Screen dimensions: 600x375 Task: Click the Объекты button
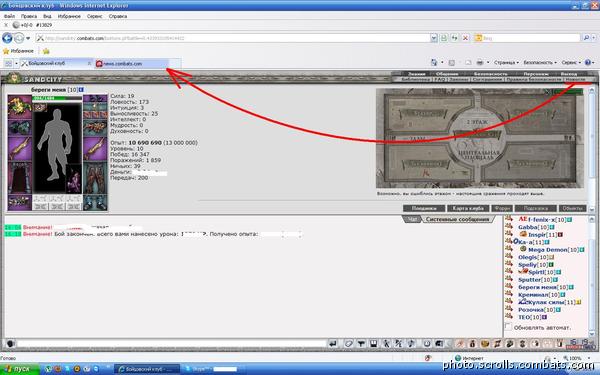(x=572, y=208)
